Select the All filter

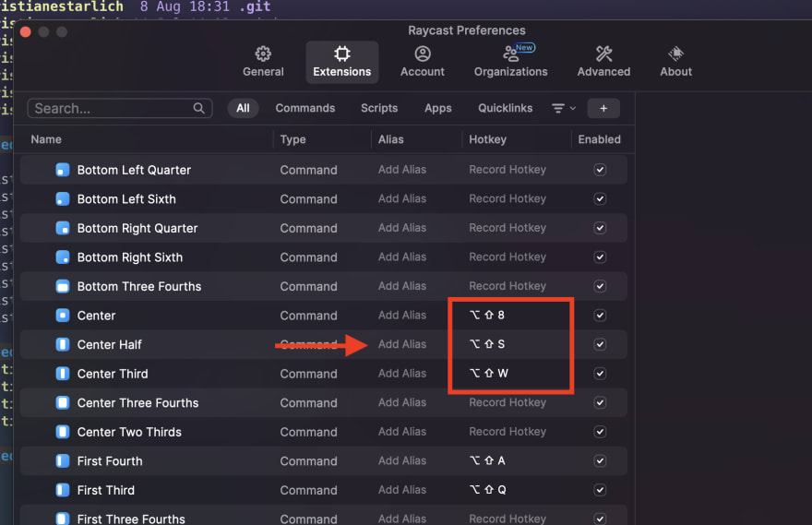[x=243, y=108]
